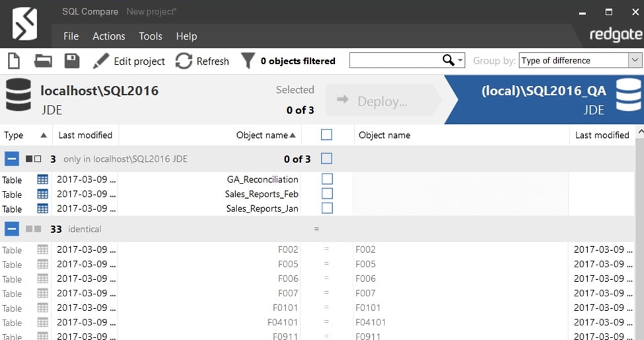Check the GA_Reconciliation table checkbox

[x=327, y=179]
